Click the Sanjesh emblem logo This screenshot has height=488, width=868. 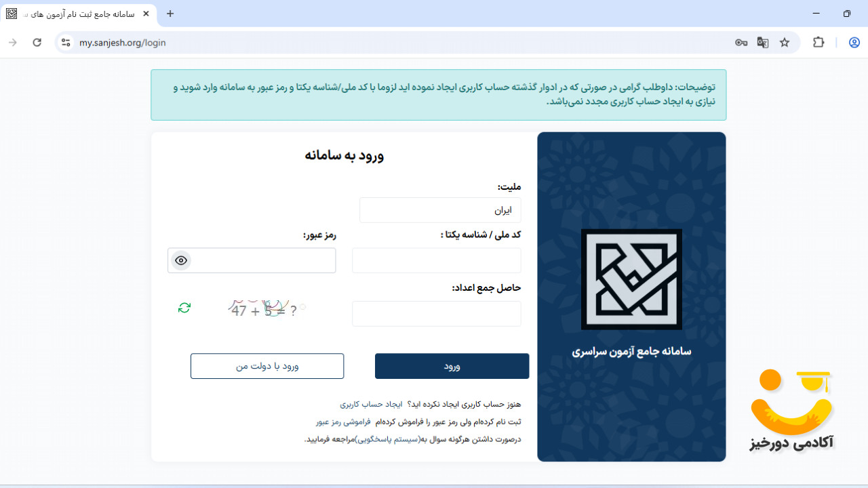[631, 278]
